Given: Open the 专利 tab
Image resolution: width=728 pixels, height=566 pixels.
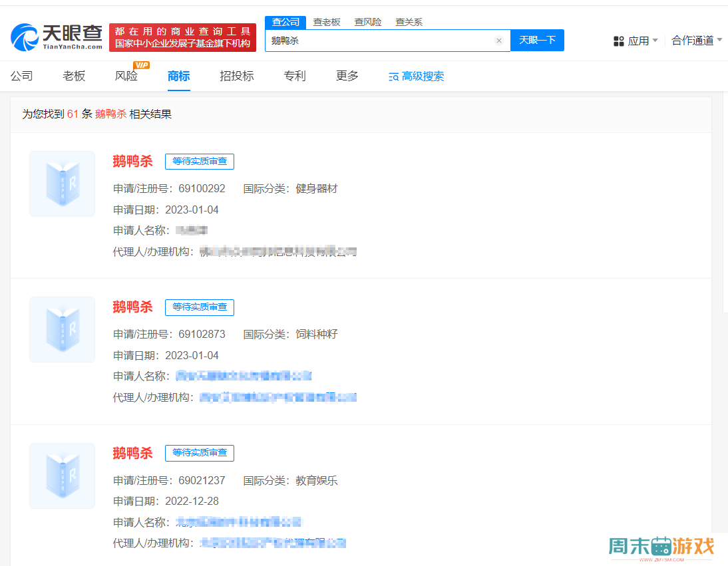Looking at the screenshot, I should 295,76.
